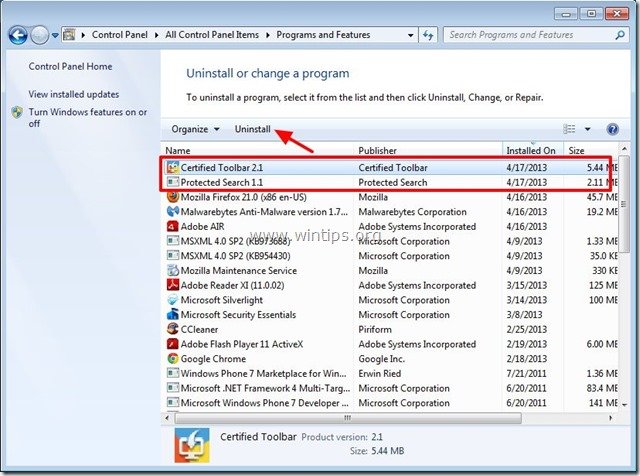Select the Google Chrome icon
640x476 pixels.
pyautogui.click(x=173, y=358)
